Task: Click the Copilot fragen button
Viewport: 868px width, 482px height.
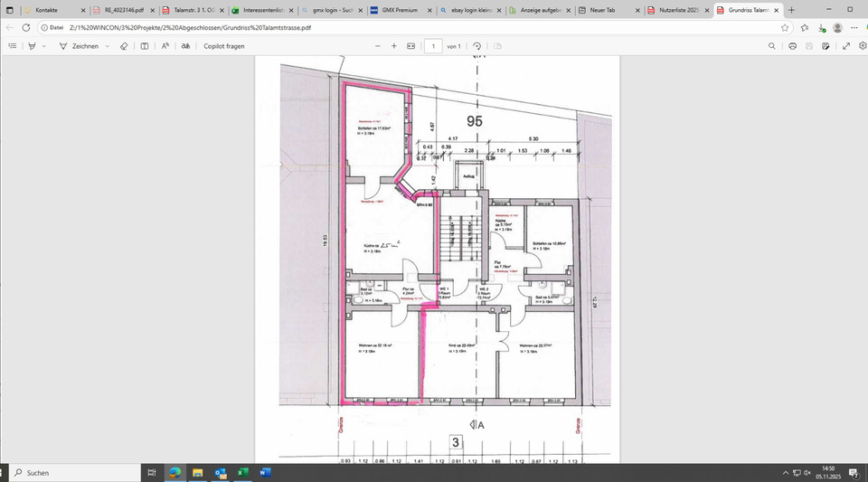Action: tap(225, 45)
